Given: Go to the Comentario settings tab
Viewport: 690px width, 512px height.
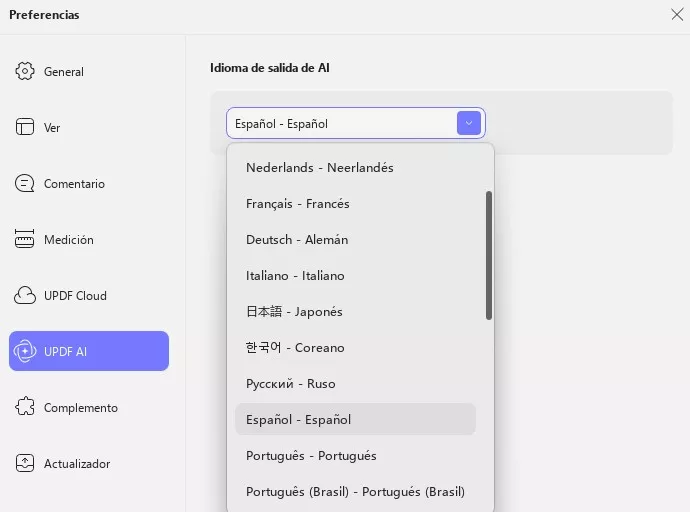Looking at the screenshot, I should (89, 183).
